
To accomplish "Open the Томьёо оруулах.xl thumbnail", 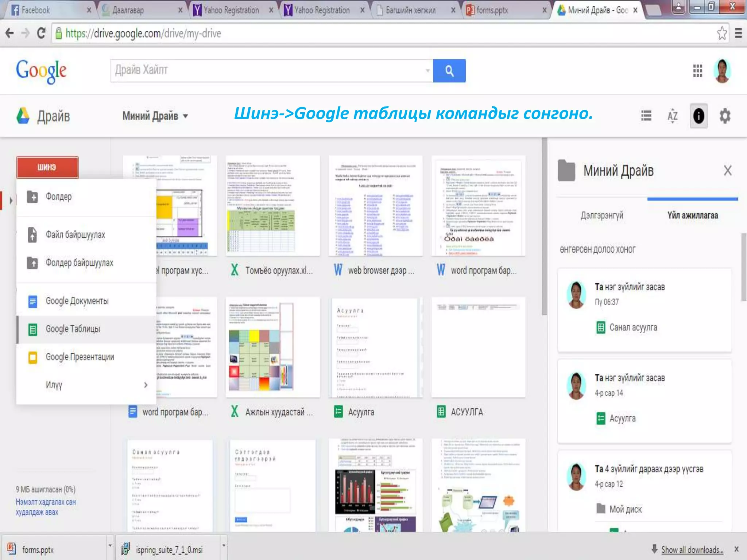I will (272, 206).
